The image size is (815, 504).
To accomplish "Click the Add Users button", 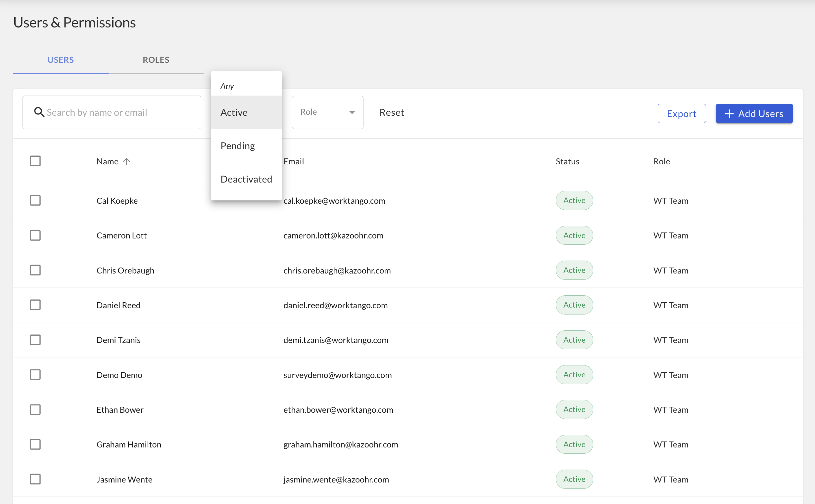I will [754, 113].
